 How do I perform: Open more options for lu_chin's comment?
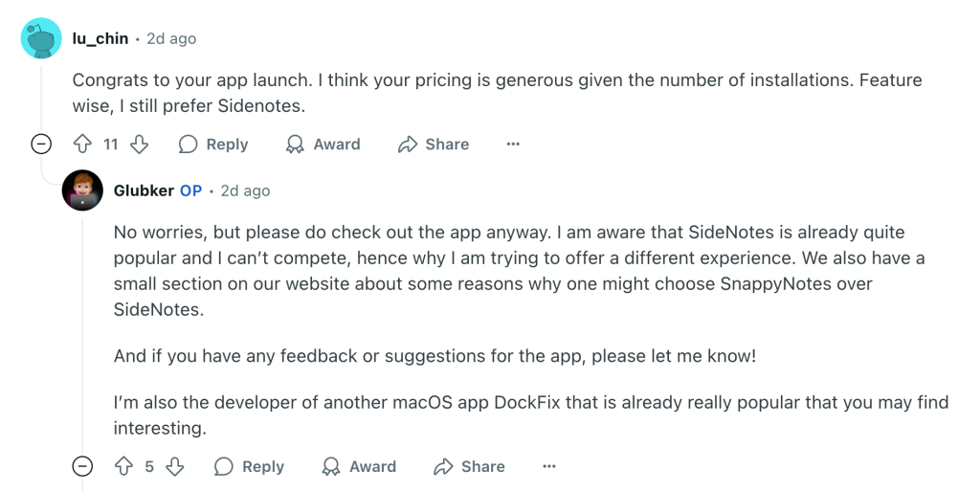tap(513, 145)
